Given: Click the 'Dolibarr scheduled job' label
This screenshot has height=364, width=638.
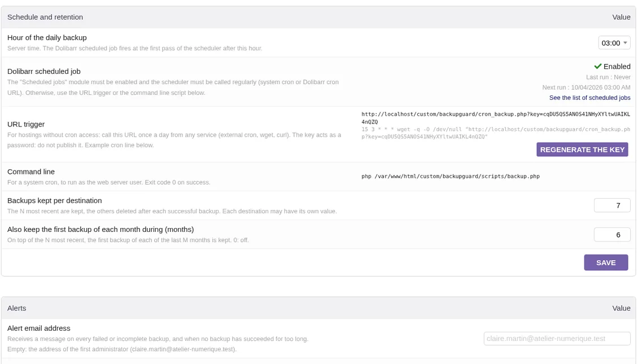Looking at the screenshot, I should point(44,72).
